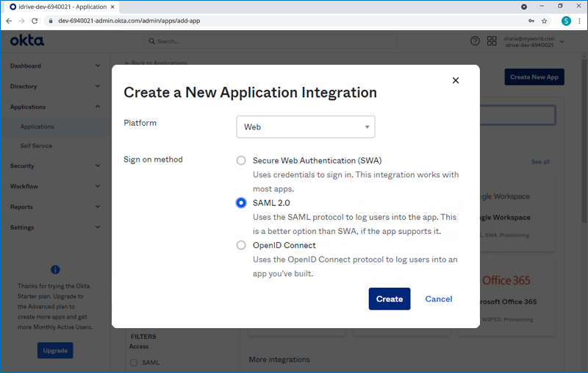Viewport: 588px width, 373px height.
Task: Close the Create New Application Integration dialog
Action: [456, 80]
